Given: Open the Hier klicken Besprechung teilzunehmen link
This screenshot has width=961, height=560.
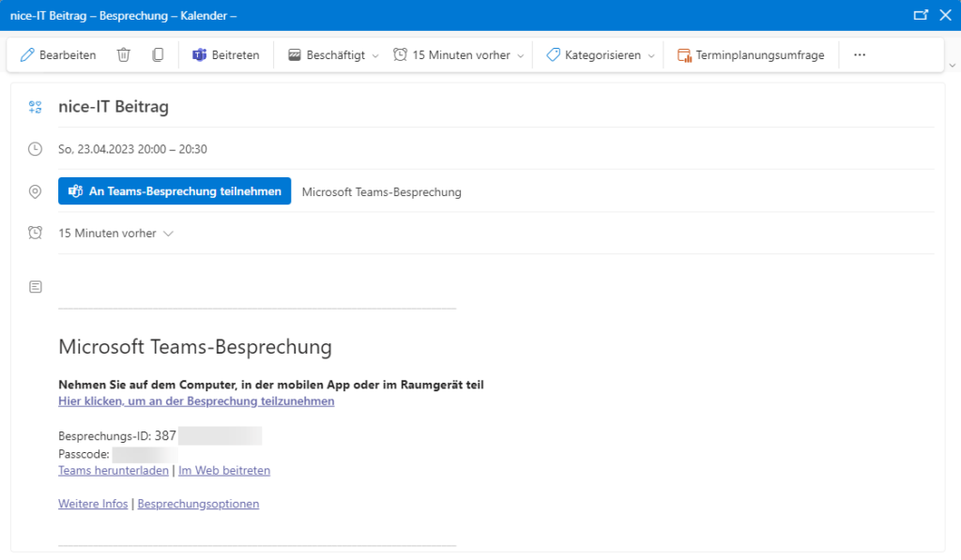Looking at the screenshot, I should pyautogui.click(x=196, y=401).
